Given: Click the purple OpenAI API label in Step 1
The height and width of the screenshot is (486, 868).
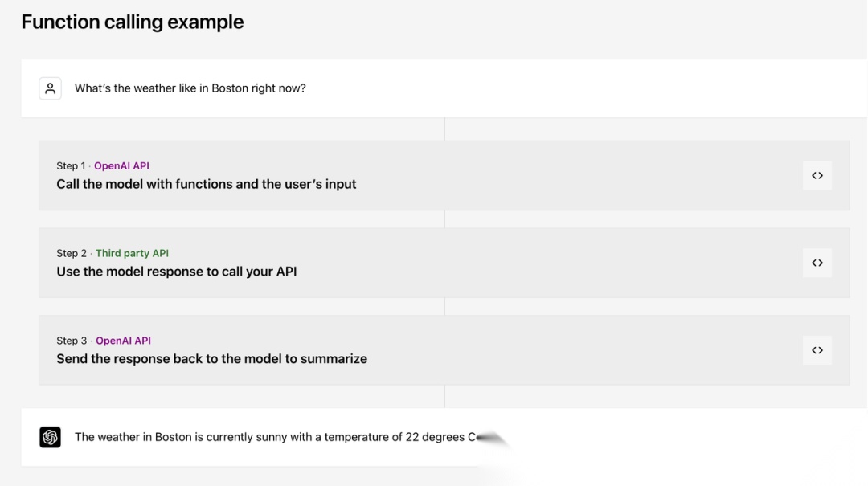Looking at the screenshot, I should (x=121, y=166).
